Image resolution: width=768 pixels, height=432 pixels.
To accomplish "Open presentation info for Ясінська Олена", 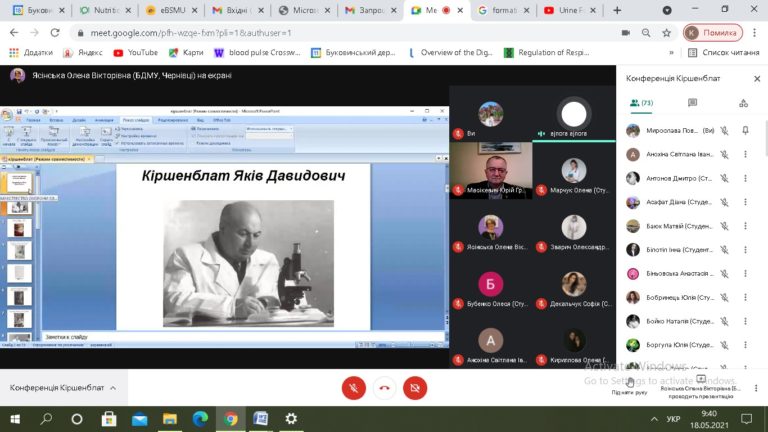I will point(700,386).
